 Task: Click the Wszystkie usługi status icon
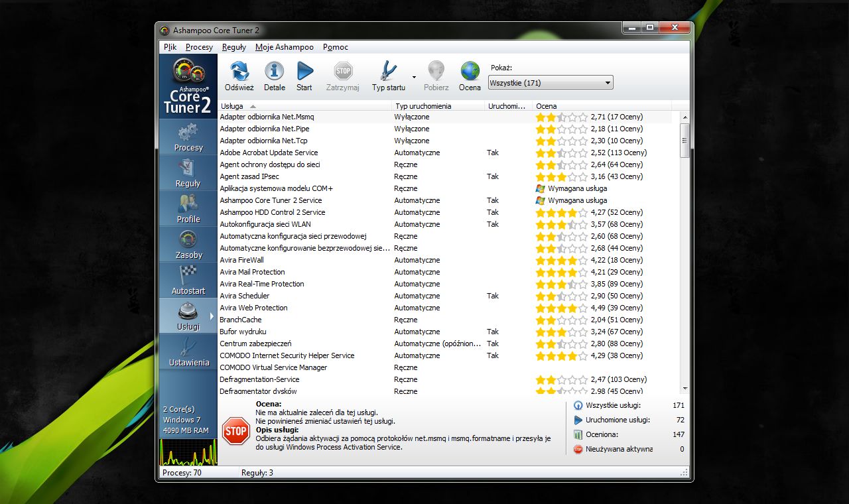click(578, 405)
